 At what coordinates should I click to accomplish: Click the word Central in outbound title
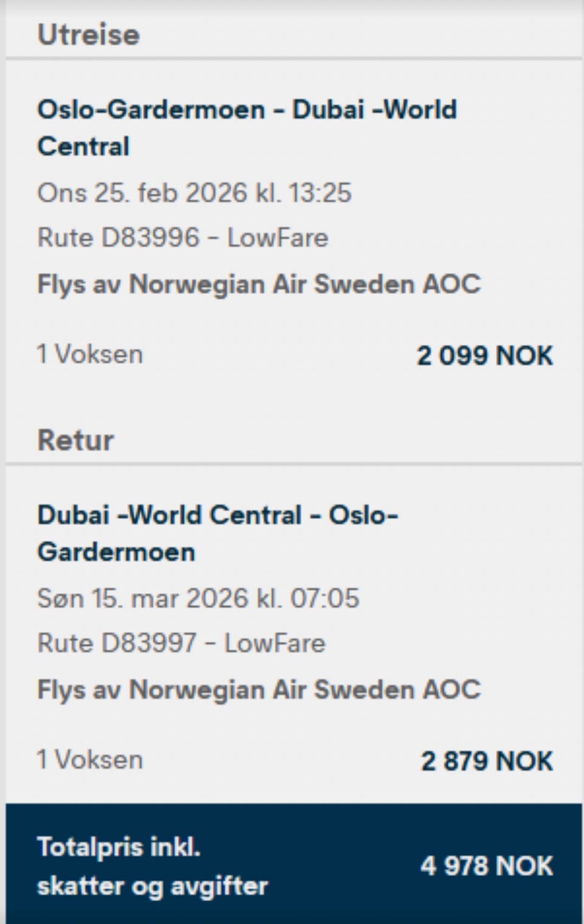point(83,147)
